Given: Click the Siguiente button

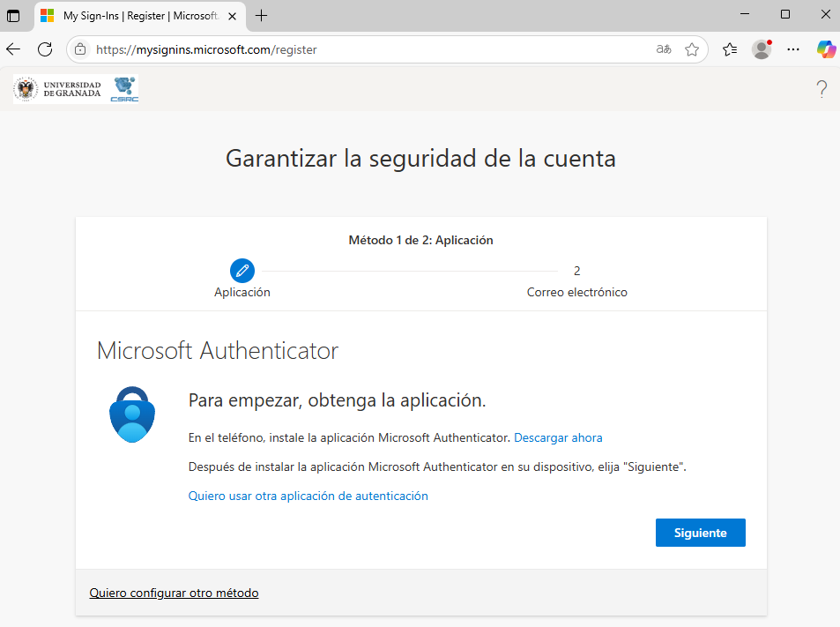Looking at the screenshot, I should 700,533.
